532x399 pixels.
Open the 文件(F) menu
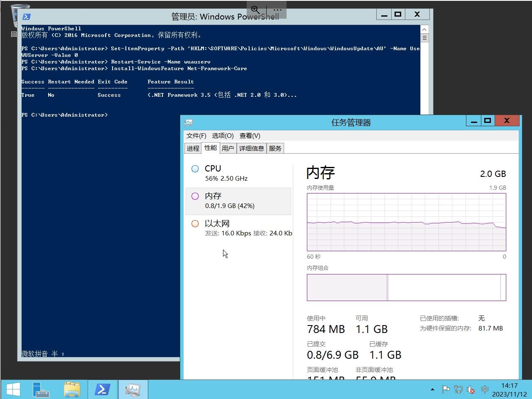196,135
